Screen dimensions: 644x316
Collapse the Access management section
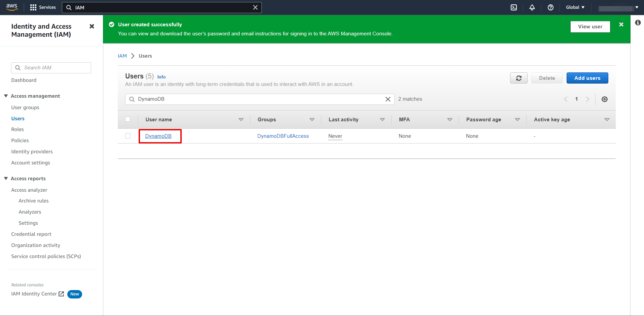6,96
